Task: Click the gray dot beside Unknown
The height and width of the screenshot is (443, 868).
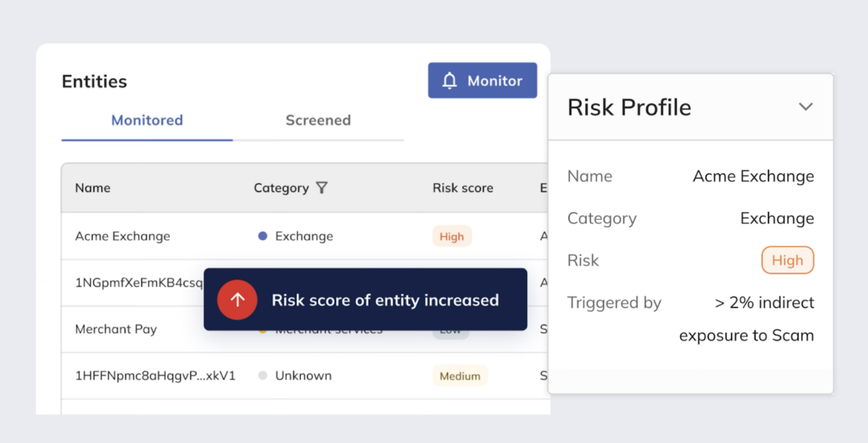Action: tap(263, 376)
